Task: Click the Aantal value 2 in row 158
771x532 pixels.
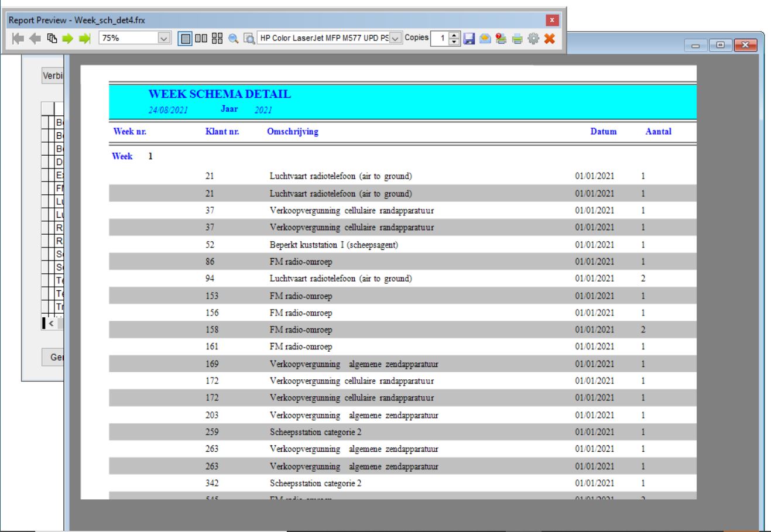Action: click(643, 330)
